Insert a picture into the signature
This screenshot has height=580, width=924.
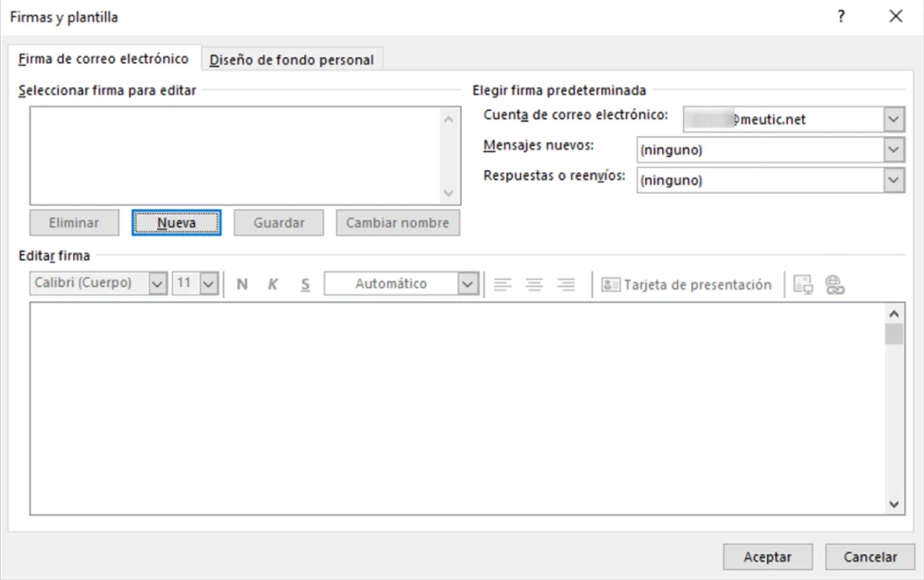tap(803, 284)
